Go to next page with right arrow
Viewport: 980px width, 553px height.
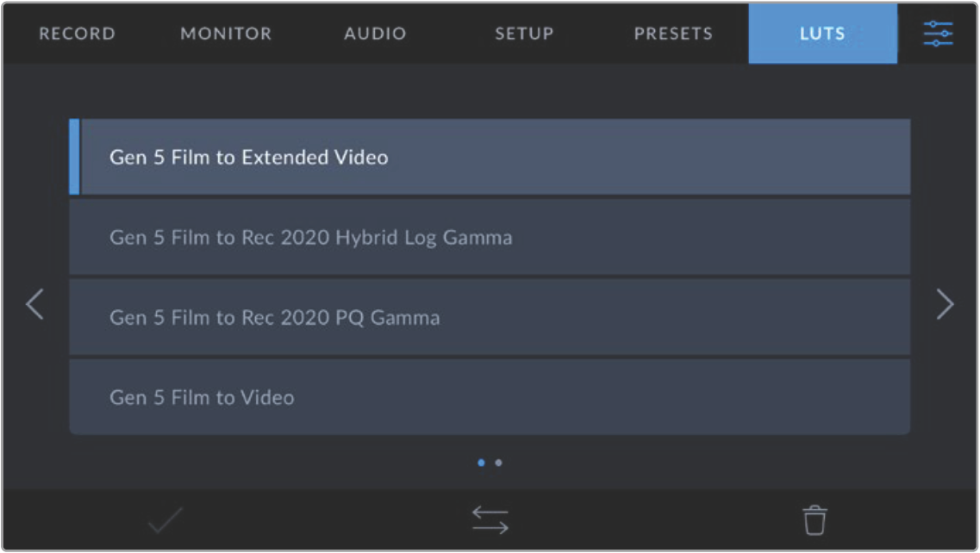tap(945, 304)
